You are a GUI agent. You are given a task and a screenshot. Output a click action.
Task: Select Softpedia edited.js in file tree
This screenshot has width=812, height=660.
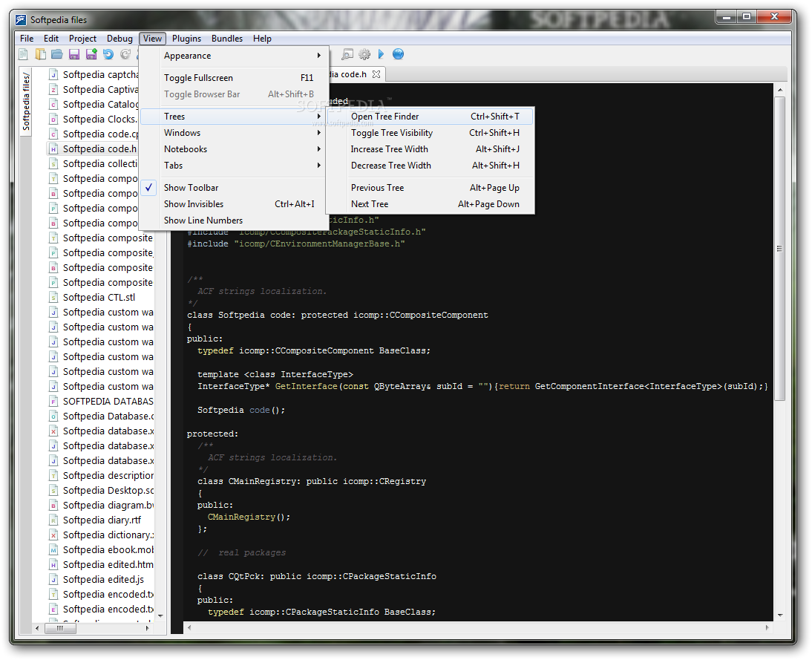pos(104,580)
